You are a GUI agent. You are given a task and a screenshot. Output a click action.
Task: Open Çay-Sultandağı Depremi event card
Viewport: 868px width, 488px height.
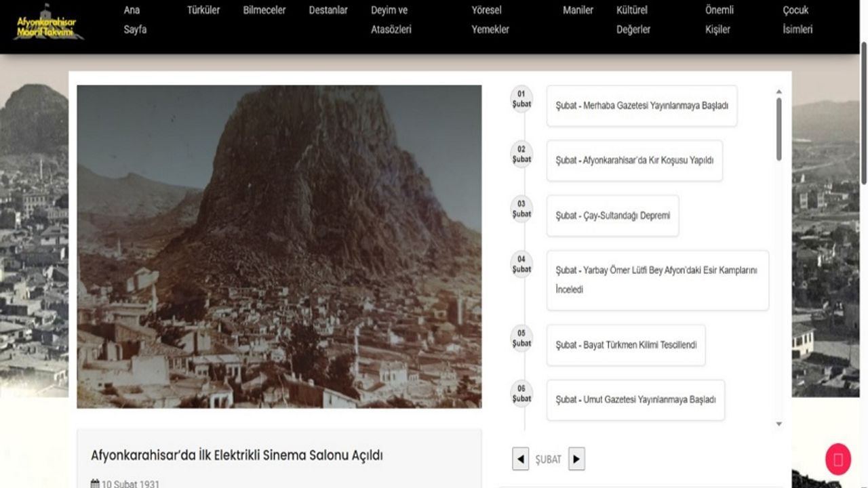pos(612,216)
